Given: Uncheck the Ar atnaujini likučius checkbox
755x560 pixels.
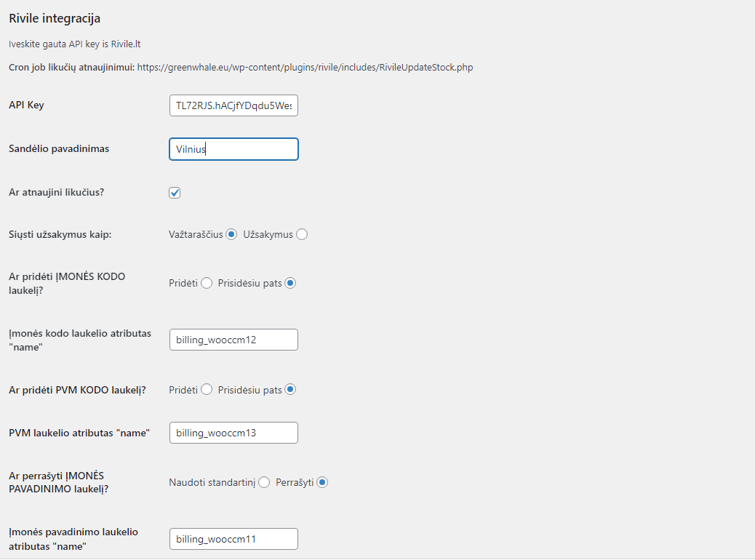Looking at the screenshot, I should [x=175, y=193].
